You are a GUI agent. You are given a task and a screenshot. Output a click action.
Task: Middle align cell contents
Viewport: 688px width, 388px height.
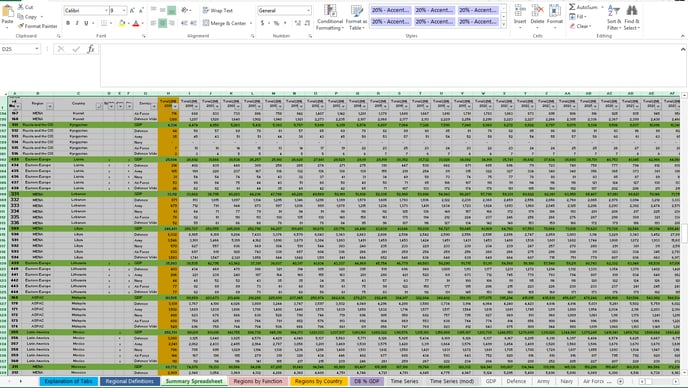tap(162, 10)
